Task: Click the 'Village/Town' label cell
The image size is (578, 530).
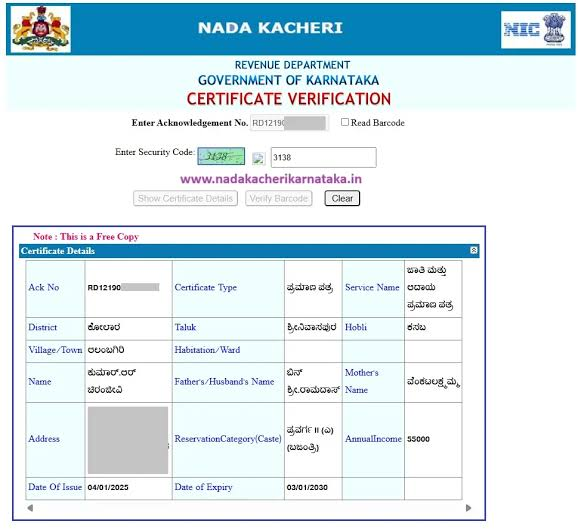Action: point(55,351)
